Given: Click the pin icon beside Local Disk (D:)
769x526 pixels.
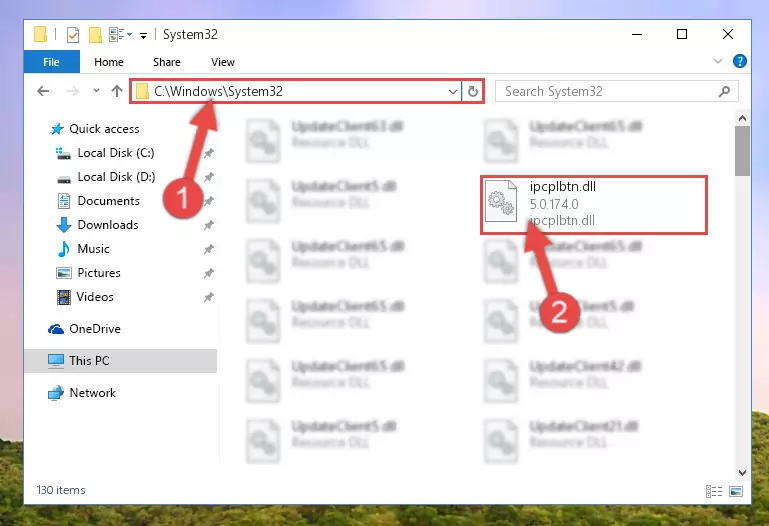Looking at the screenshot, I should [209, 177].
